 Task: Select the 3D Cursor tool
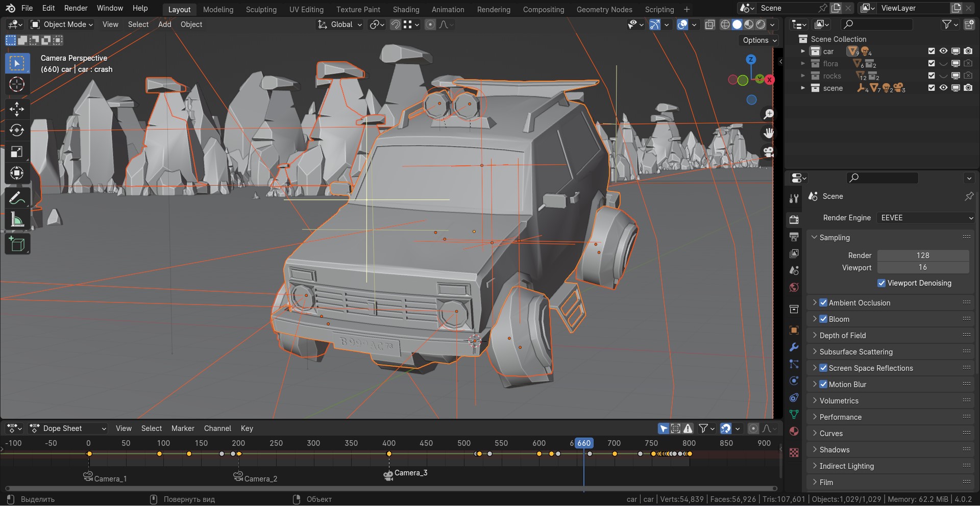click(17, 84)
